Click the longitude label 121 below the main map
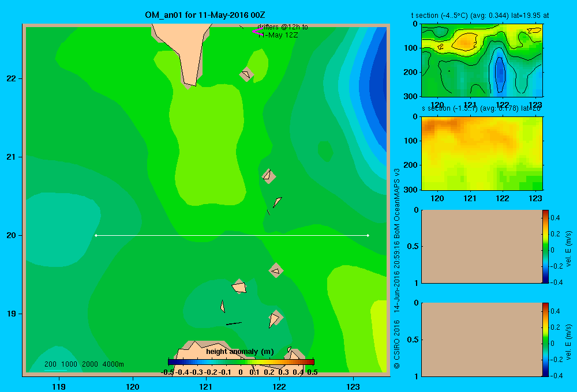 pyautogui.click(x=206, y=386)
